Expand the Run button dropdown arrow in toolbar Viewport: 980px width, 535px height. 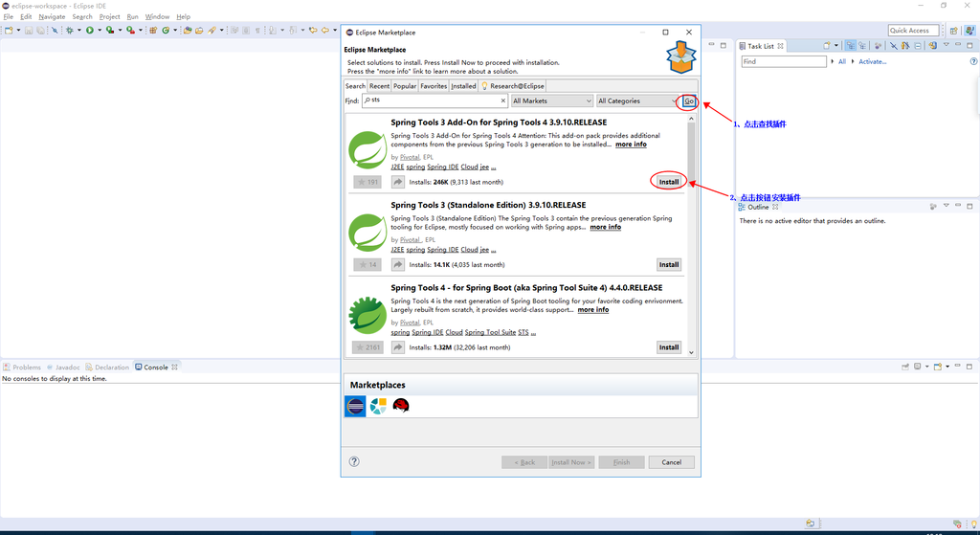(99, 31)
